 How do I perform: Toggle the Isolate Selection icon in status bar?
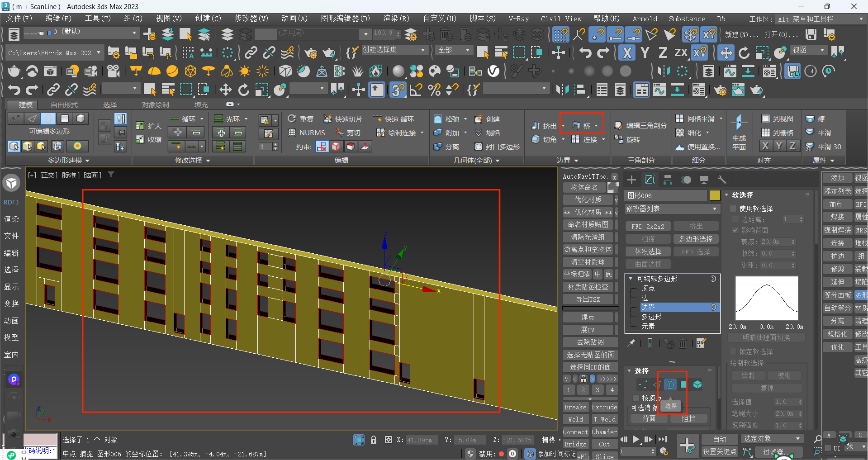359,440
